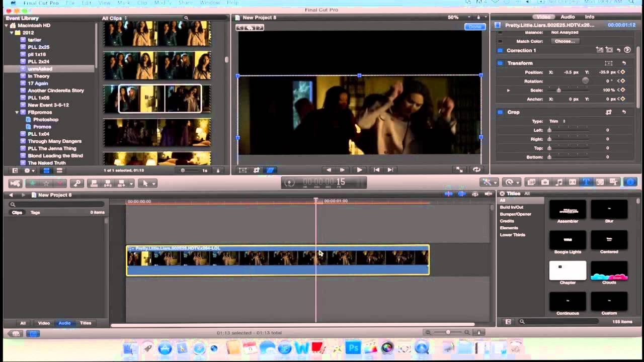This screenshot has width=644, height=362.
Task: Toggle viewer fullscreen playback icon
Action: pyautogui.click(x=459, y=170)
